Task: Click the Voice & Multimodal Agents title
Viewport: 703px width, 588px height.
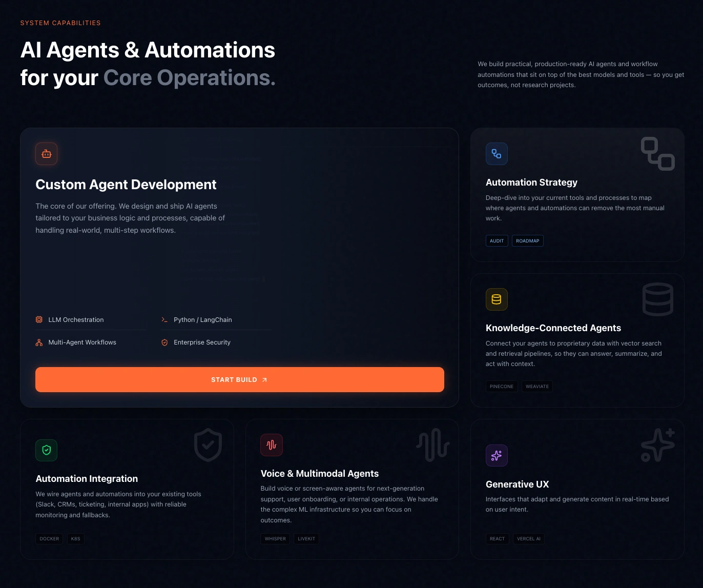Action: (x=320, y=474)
